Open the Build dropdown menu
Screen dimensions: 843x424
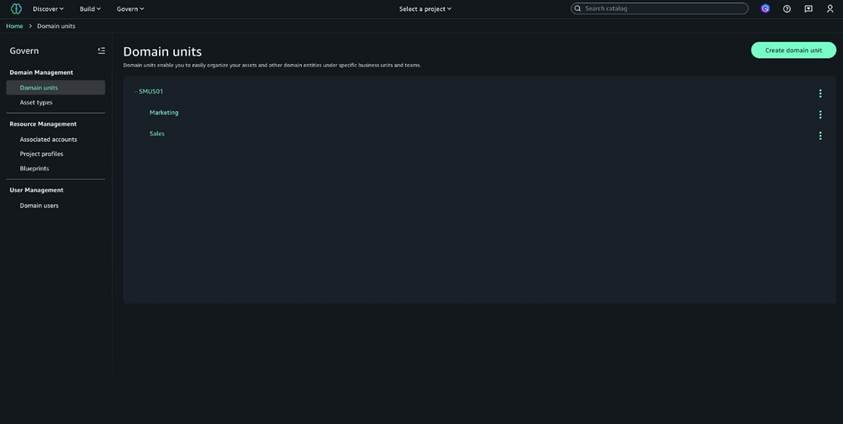pos(90,9)
